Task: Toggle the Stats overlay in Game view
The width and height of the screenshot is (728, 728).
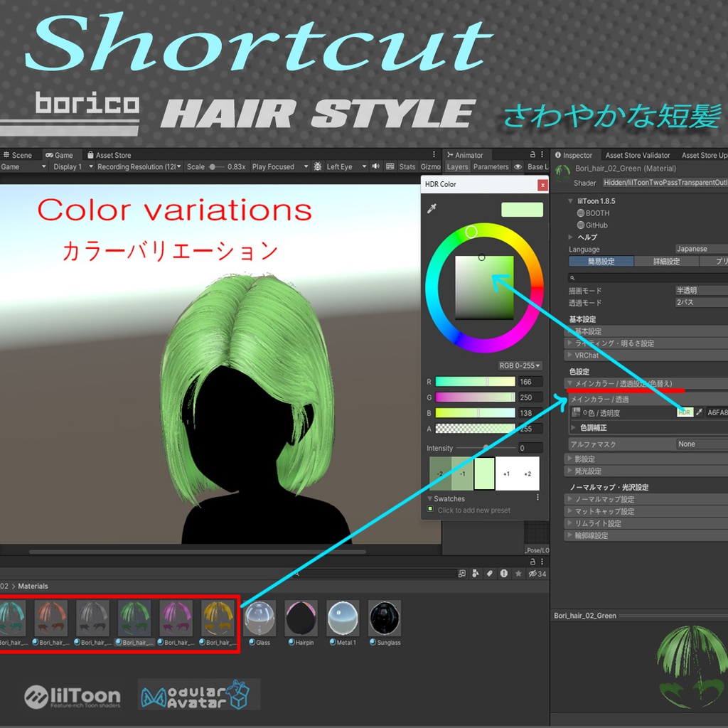Action: pyautogui.click(x=406, y=168)
